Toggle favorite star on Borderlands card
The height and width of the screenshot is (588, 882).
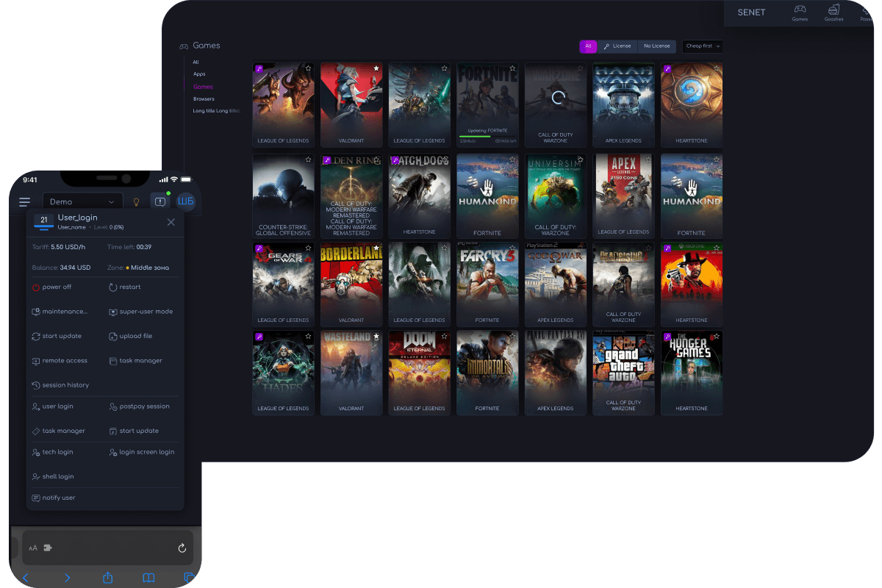376,248
